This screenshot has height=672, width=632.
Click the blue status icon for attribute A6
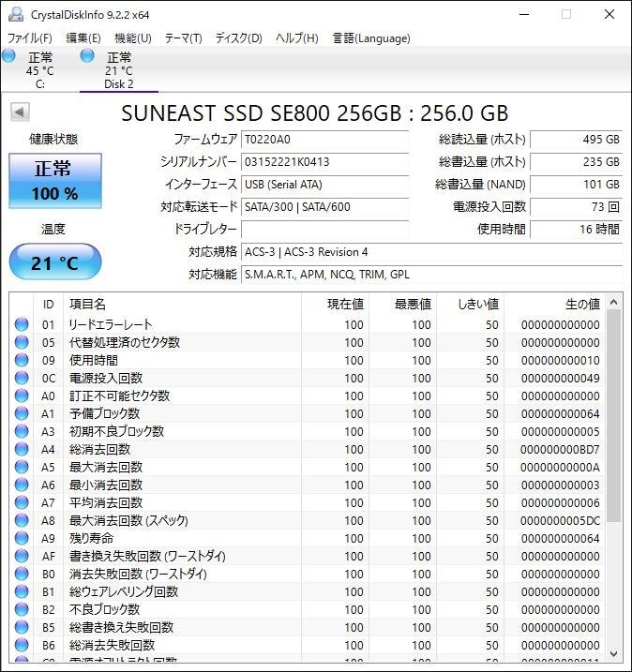point(22,485)
